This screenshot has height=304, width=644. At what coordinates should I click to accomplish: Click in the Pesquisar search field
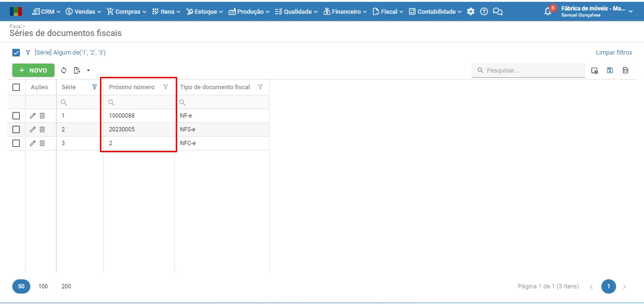click(528, 70)
